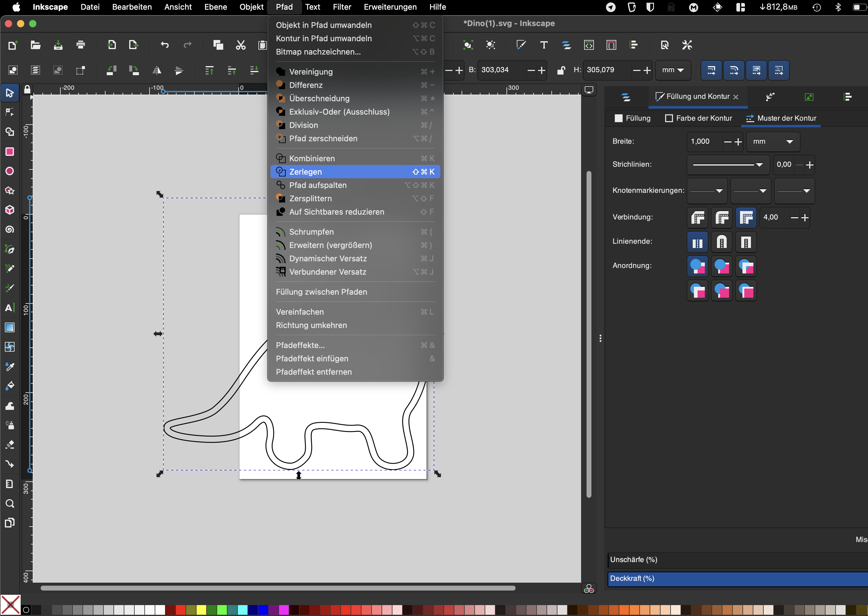Click the Print icon in toolbar

[80, 45]
